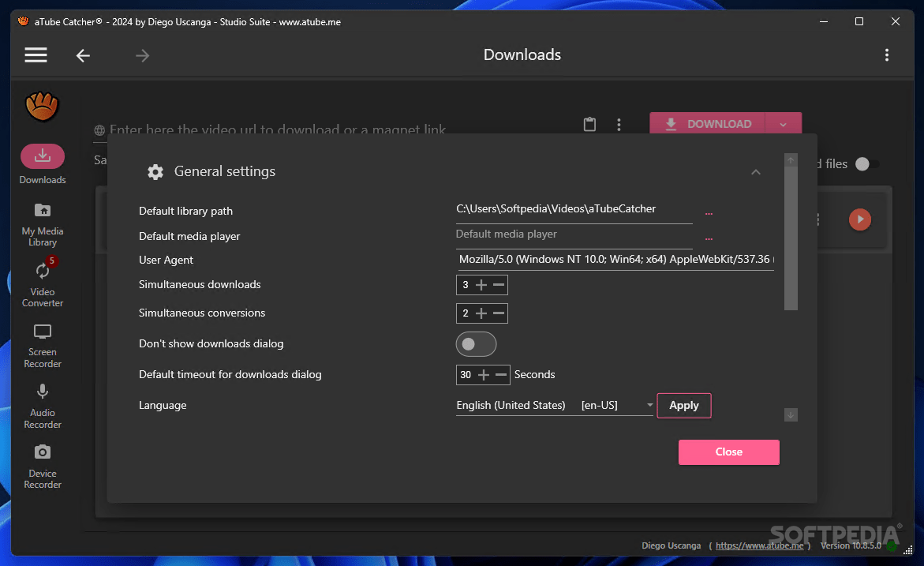Edit the User Agent text field

tap(615, 260)
